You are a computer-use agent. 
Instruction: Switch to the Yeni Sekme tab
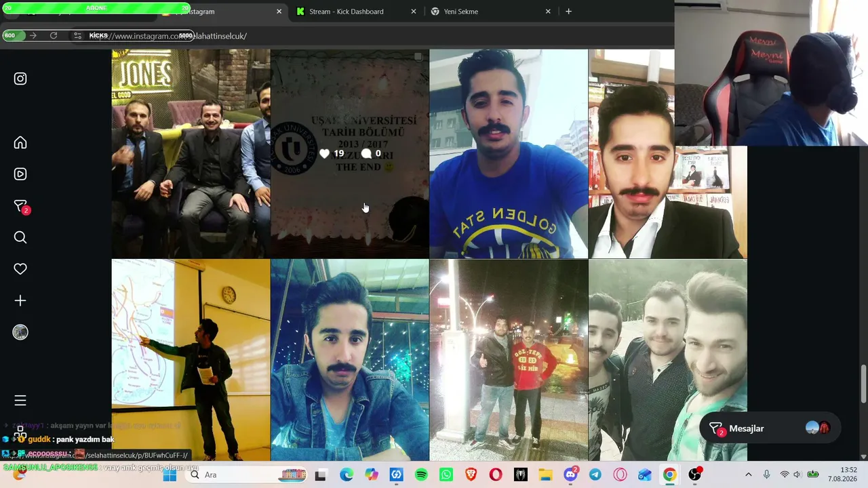click(x=492, y=12)
